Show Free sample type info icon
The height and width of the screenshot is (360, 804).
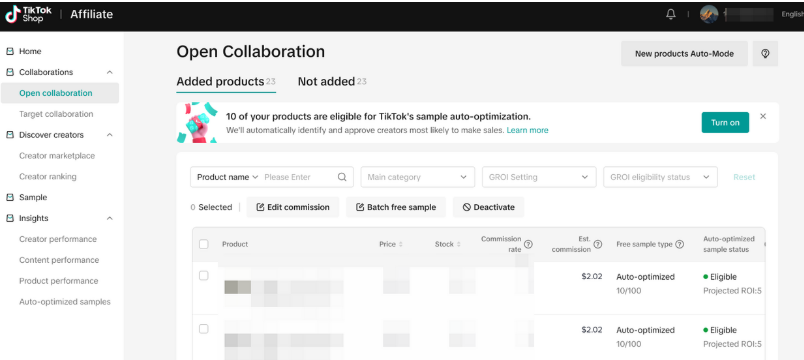(679, 245)
